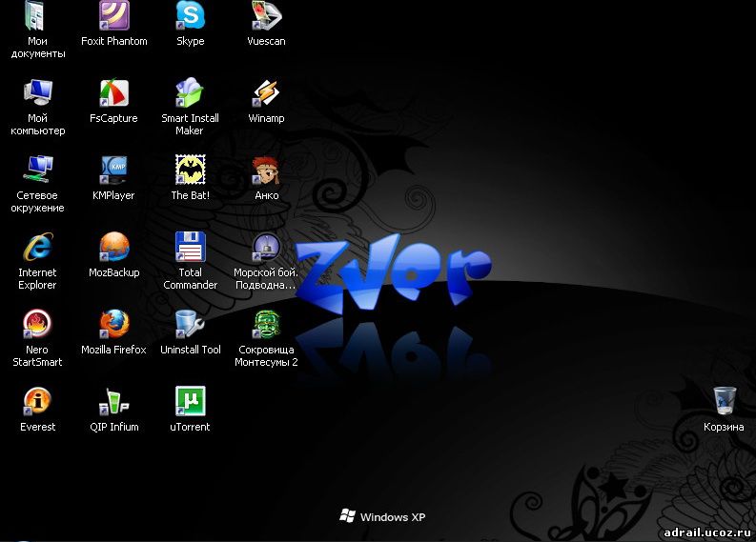Screen dimensions: 756x542
Task: Launch Nero StartSmart icon
Action: click(37, 324)
